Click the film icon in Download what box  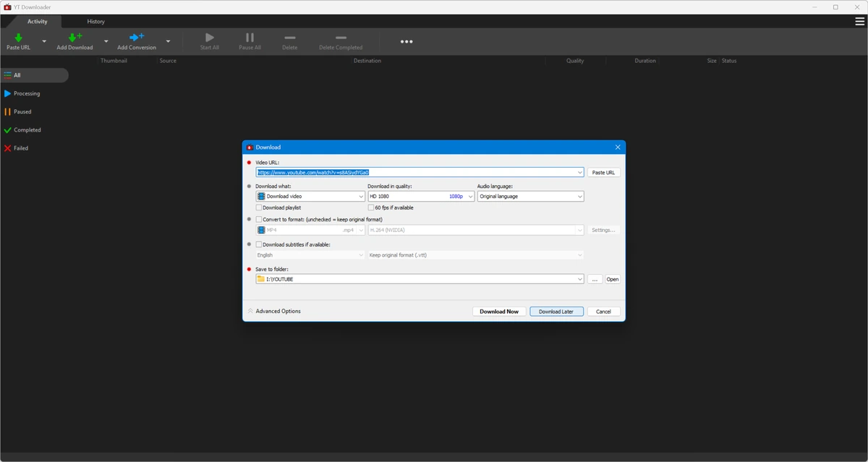pos(262,196)
